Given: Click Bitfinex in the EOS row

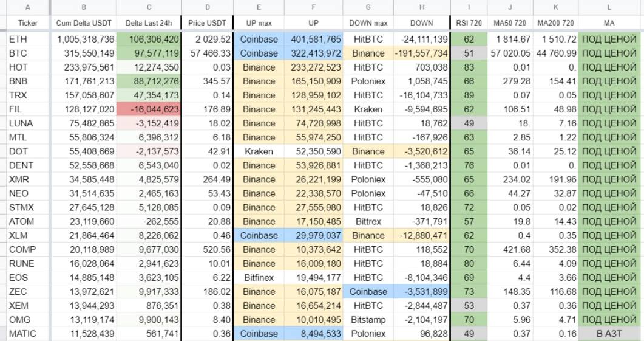Looking at the screenshot, I should coord(259,278).
